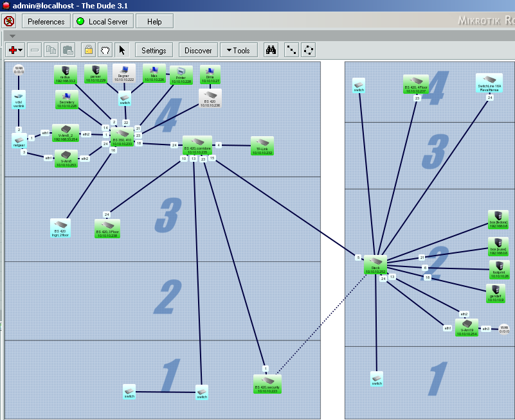Select the hand Drag tool
This screenshot has height=420, width=515.
coord(105,50)
